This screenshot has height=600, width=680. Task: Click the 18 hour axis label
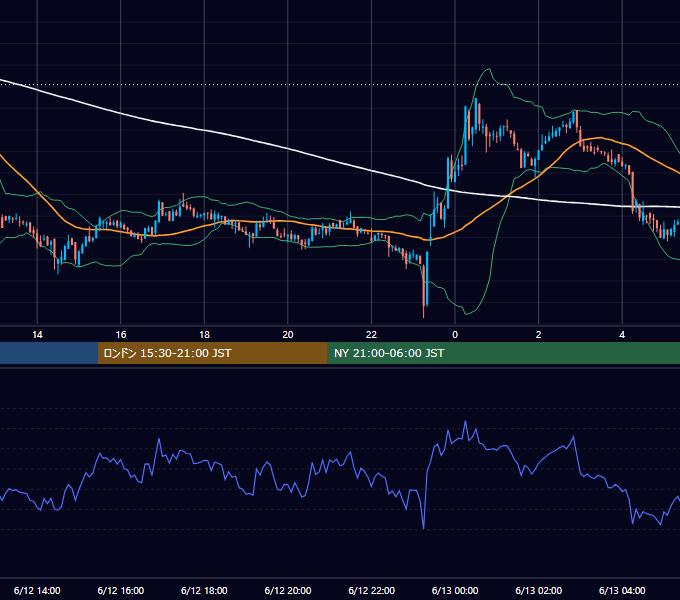click(204, 335)
